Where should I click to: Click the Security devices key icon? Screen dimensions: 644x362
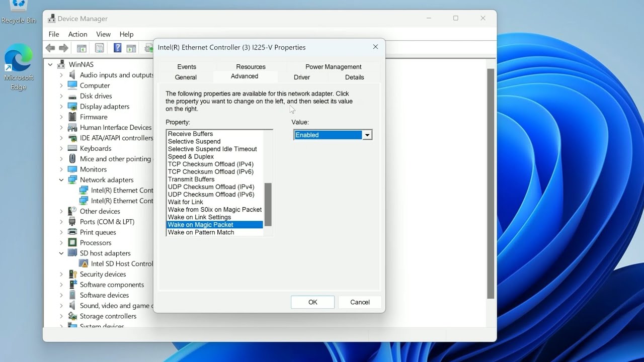click(72, 274)
